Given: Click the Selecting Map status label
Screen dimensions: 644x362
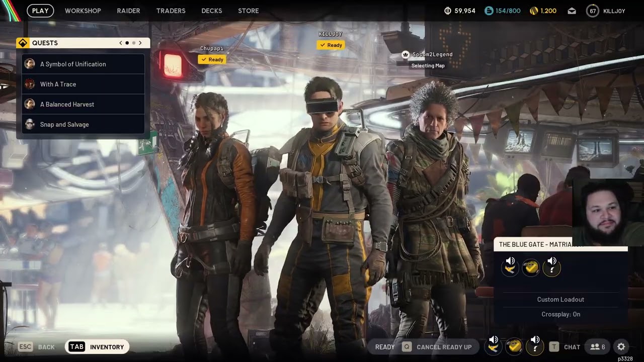Looking at the screenshot, I should pyautogui.click(x=428, y=65).
